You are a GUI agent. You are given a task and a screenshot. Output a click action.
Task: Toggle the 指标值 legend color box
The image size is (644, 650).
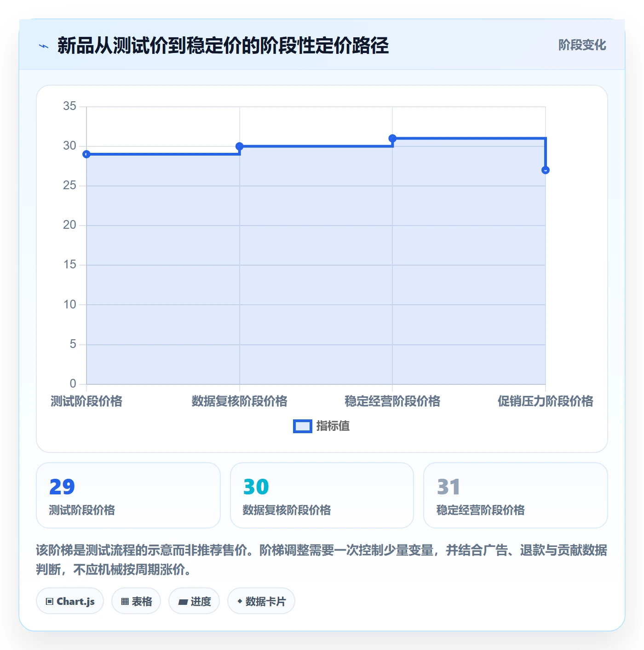pos(303,426)
